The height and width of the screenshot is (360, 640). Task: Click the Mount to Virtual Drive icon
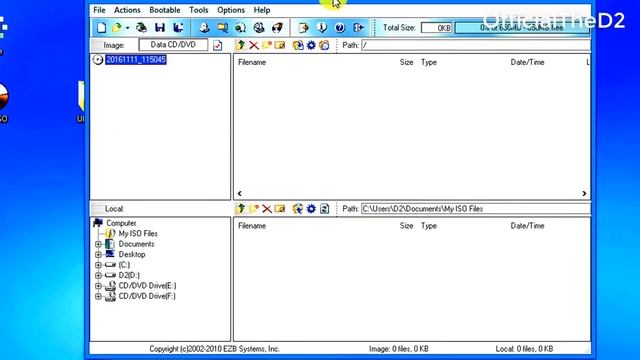[259, 28]
